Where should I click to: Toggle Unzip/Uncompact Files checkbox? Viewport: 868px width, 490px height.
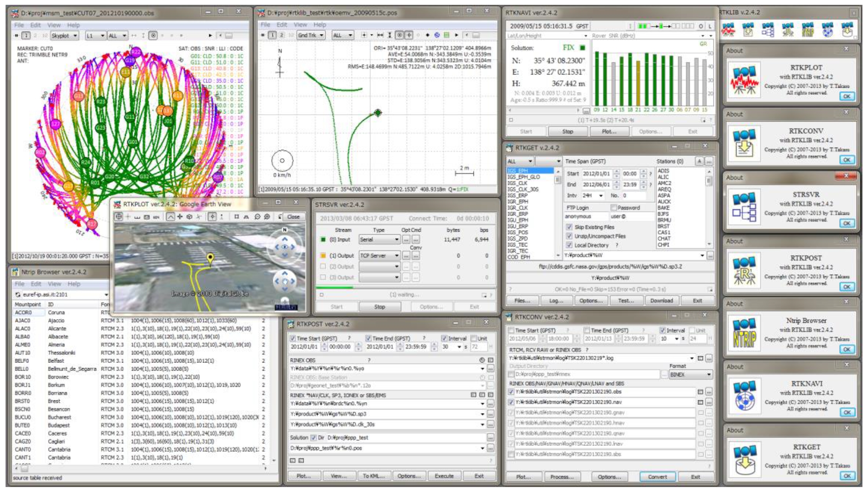569,236
